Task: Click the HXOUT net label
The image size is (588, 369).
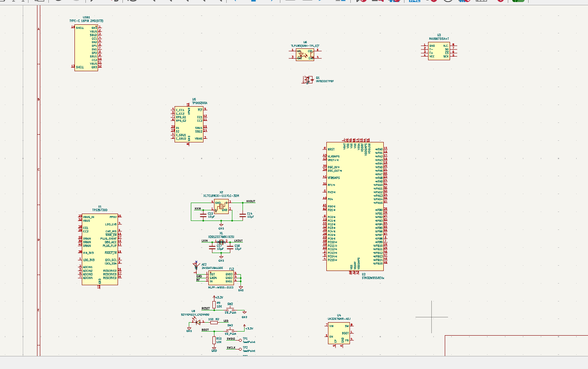Action: click(251, 201)
